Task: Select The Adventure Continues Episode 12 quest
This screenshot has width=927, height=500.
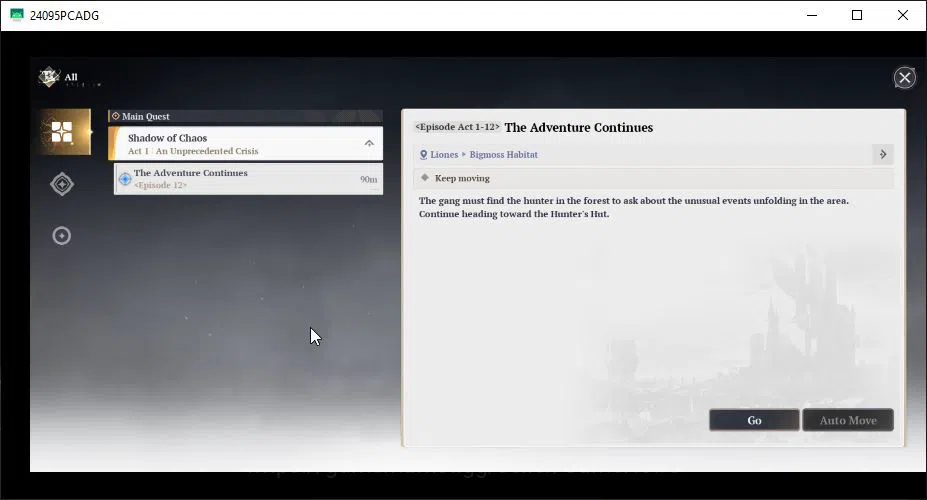Action: (x=248, y=178)
